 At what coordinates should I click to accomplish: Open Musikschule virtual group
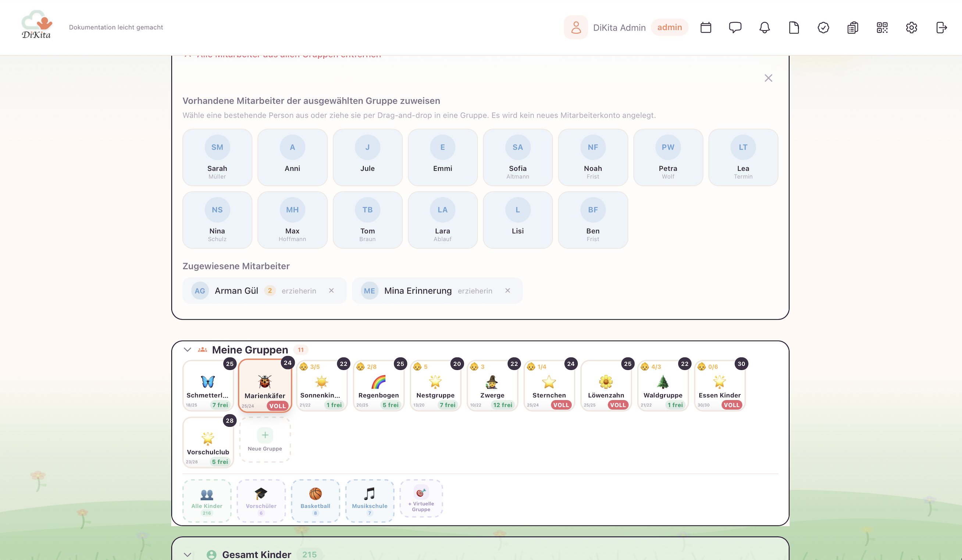[370, 501]
